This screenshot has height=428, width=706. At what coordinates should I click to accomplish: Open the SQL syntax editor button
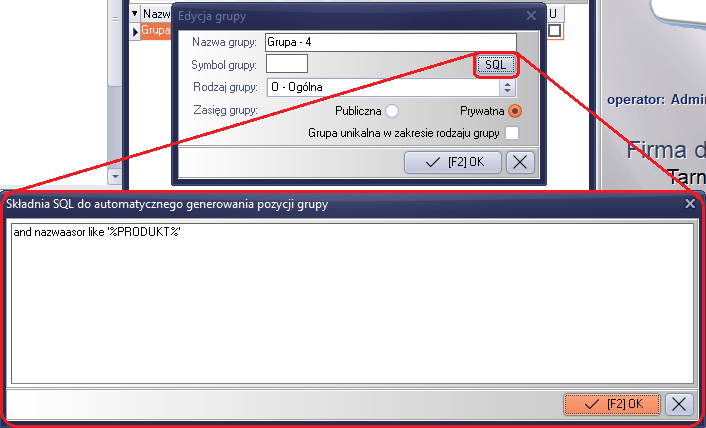pyautogui.click(x=496, y=65)
